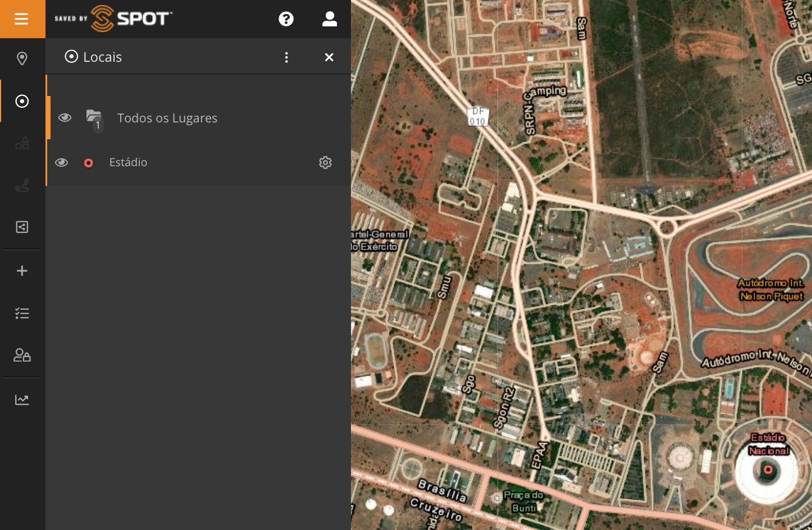
Task: Open the checklist sidebar icon
Action: click(22, 313)
